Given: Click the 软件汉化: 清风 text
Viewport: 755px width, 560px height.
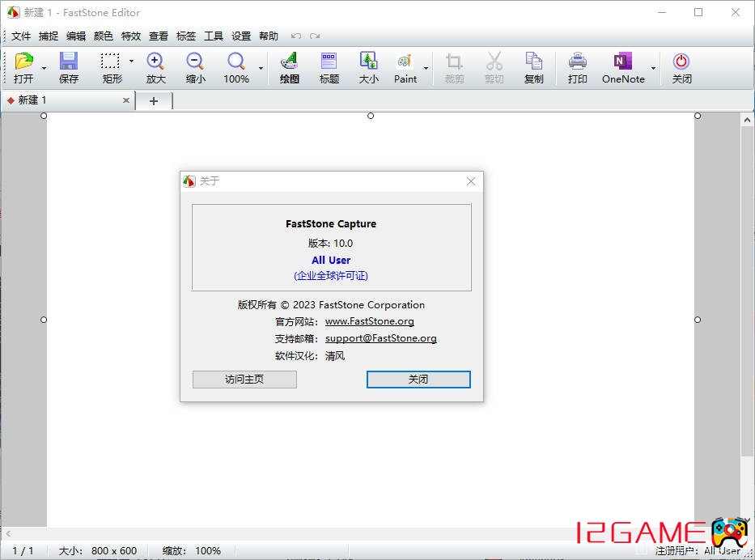Looking at the screenshot, I should click(310, 356).
